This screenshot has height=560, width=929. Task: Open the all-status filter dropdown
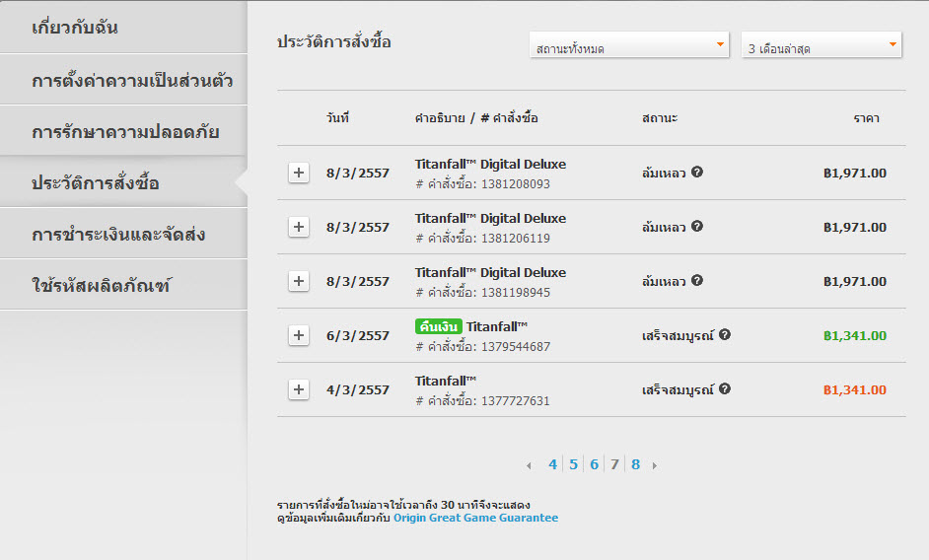click(628, 45)
